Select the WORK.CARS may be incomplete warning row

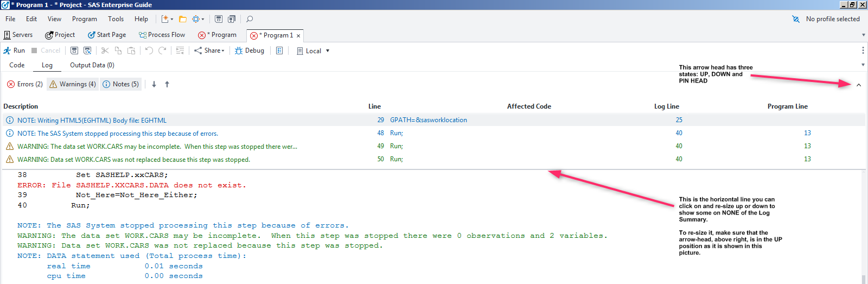tap(157, 147)
